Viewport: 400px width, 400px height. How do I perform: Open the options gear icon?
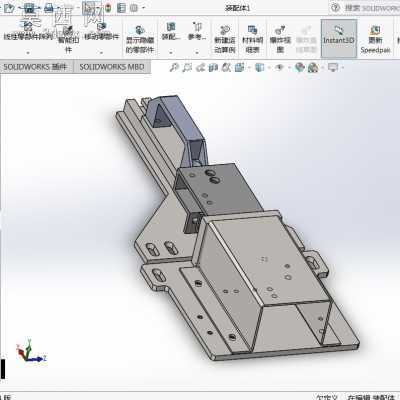point(134,8)
